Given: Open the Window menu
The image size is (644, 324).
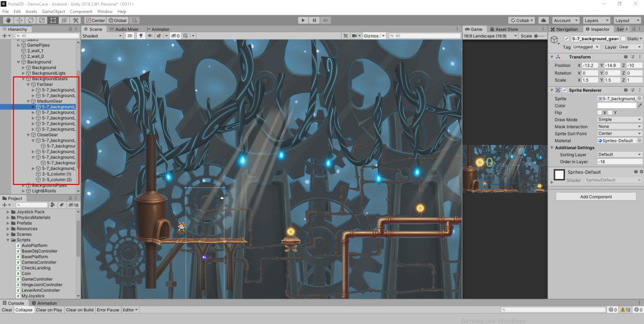Looking at the screenshot, I should 105,11.
